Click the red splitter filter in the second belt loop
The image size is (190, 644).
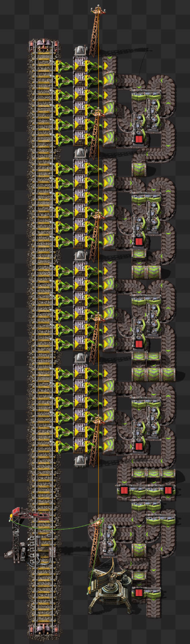139,242
